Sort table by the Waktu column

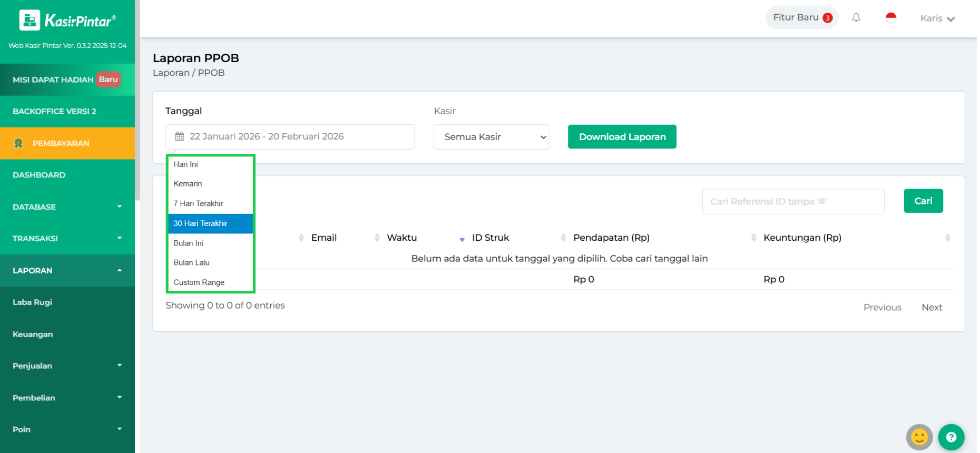(x=402, y=238)
